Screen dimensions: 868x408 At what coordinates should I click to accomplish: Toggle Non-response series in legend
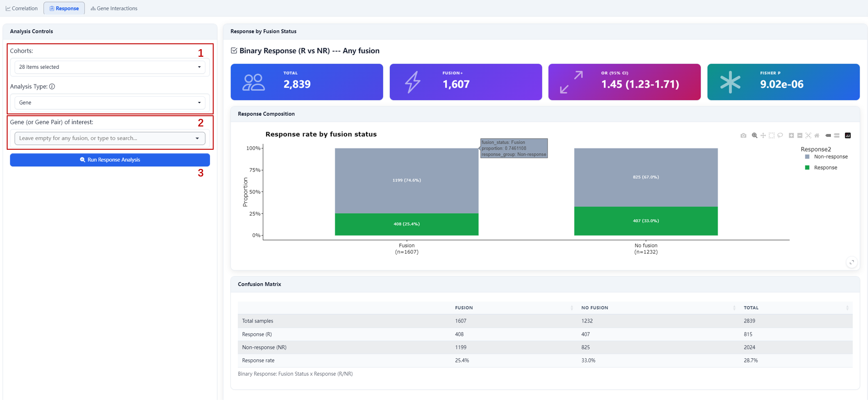(x=826, y=157)
